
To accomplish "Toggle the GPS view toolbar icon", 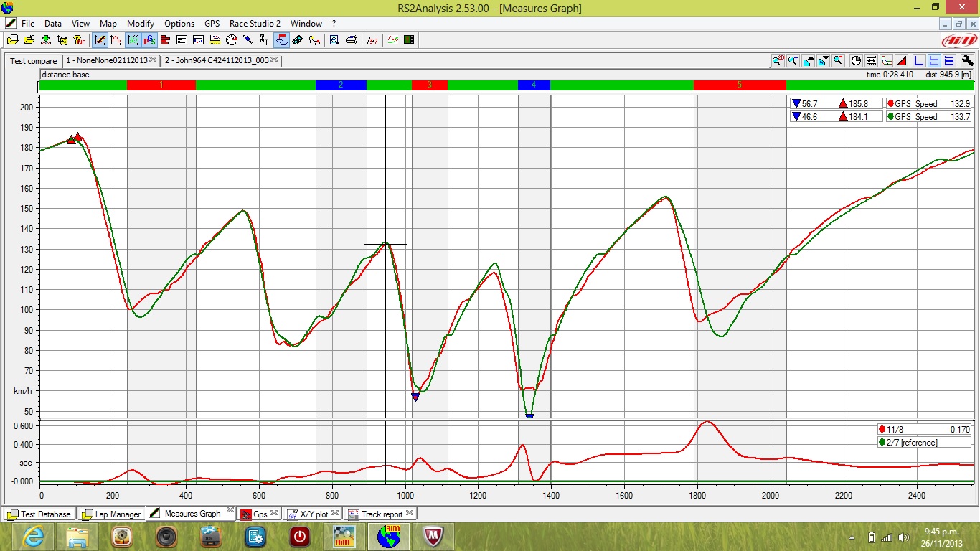I will (x=149, y=39).
